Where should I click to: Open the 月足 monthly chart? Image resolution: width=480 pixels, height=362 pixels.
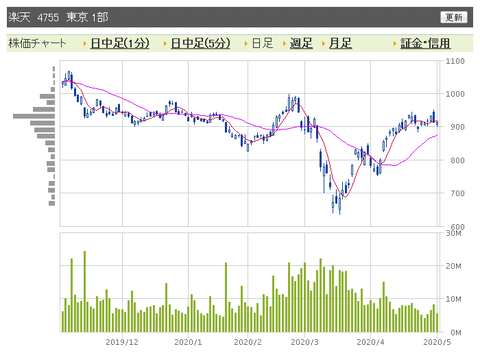pos(340,43)
